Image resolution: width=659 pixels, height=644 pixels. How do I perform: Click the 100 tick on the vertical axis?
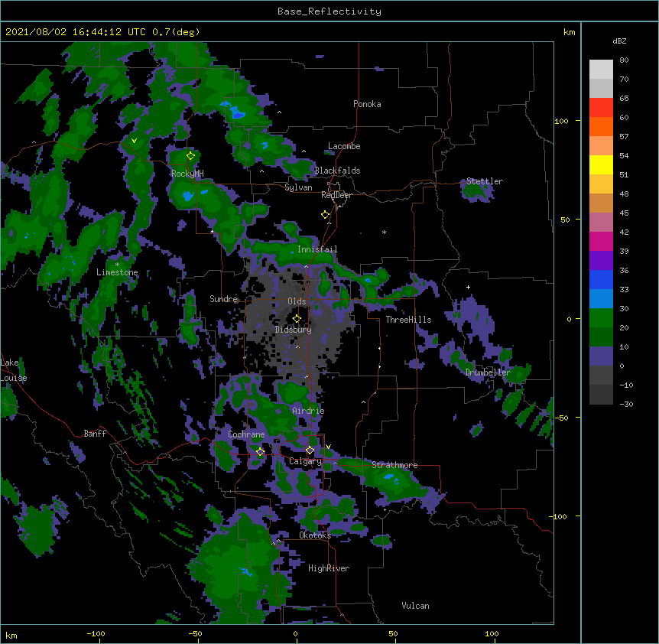(x=561, y=121)
